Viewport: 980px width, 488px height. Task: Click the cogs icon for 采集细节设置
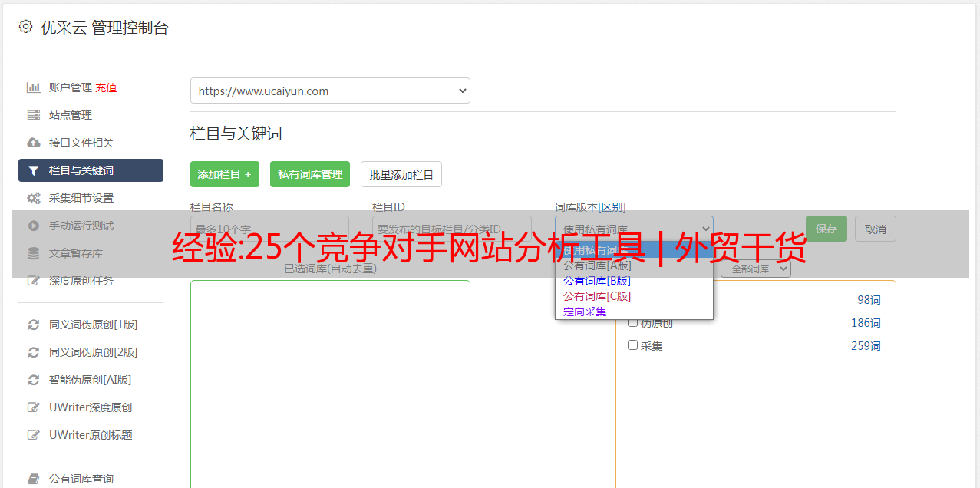(34, 198)
